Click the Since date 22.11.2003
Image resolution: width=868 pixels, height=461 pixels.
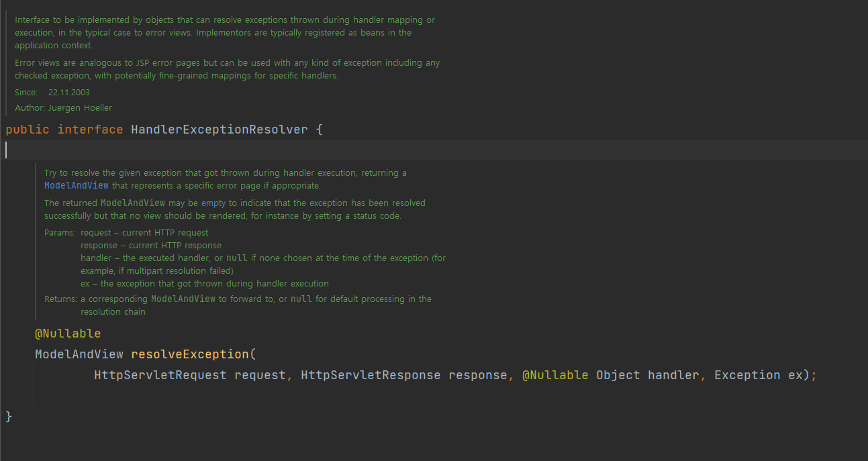tap(68, 92)
